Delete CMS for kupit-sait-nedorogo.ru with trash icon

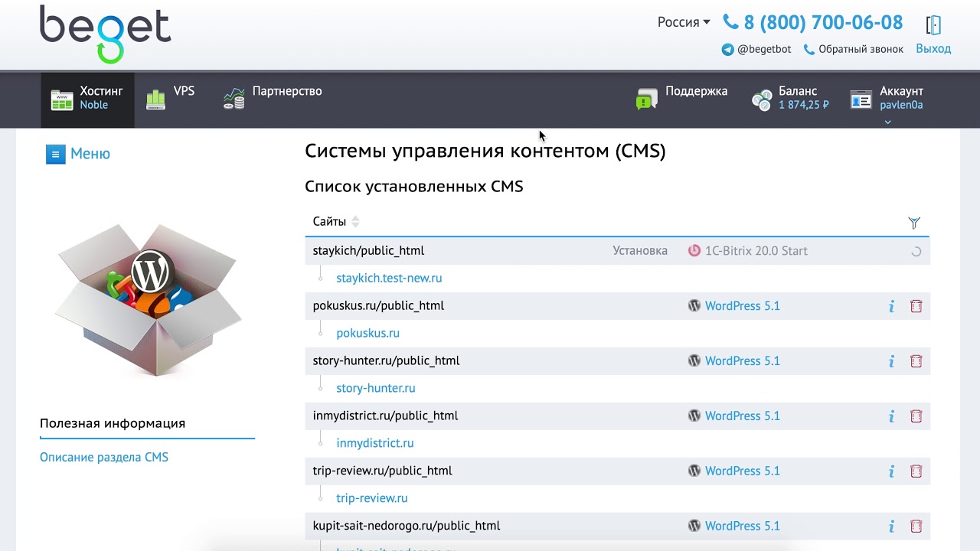(916, 527)
